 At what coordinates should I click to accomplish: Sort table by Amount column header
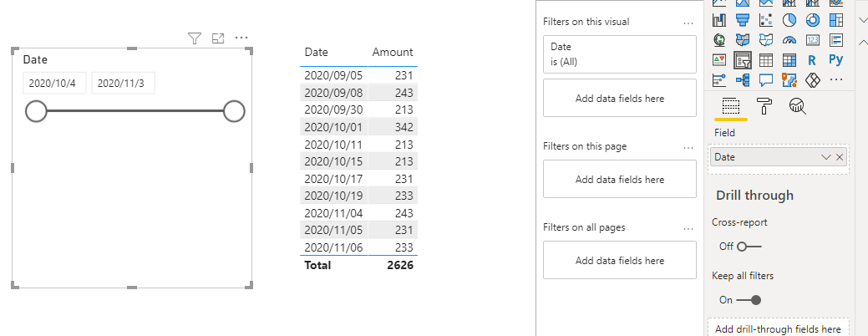tap(393, 53)
